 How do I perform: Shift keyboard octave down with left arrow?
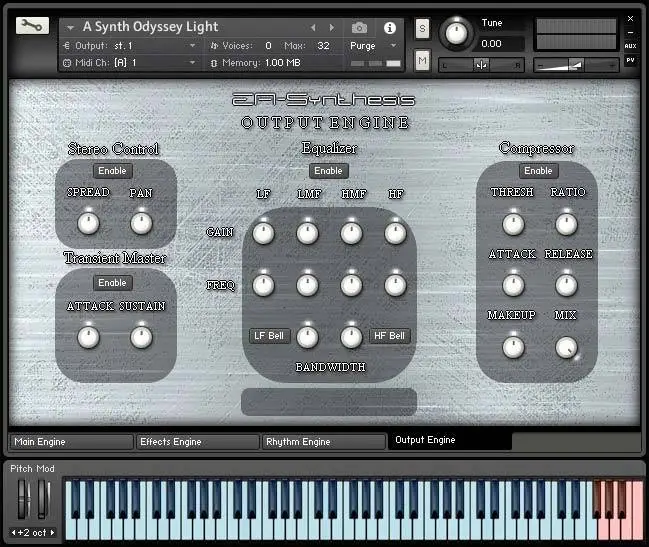pyautogui.click(x=13, y=533)
